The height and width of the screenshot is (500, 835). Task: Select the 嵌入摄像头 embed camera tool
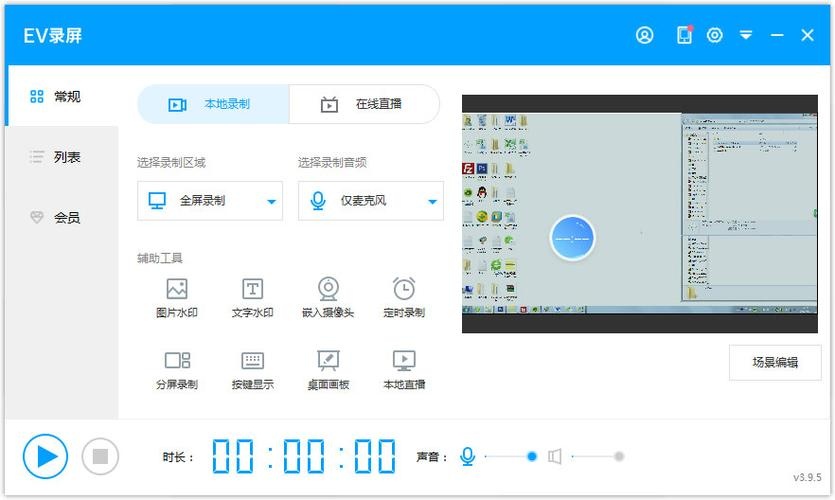coord(328,297)
